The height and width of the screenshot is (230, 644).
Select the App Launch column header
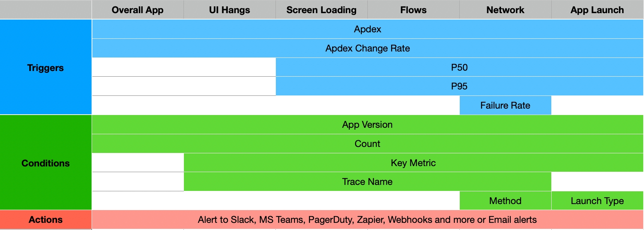[597, 10]
